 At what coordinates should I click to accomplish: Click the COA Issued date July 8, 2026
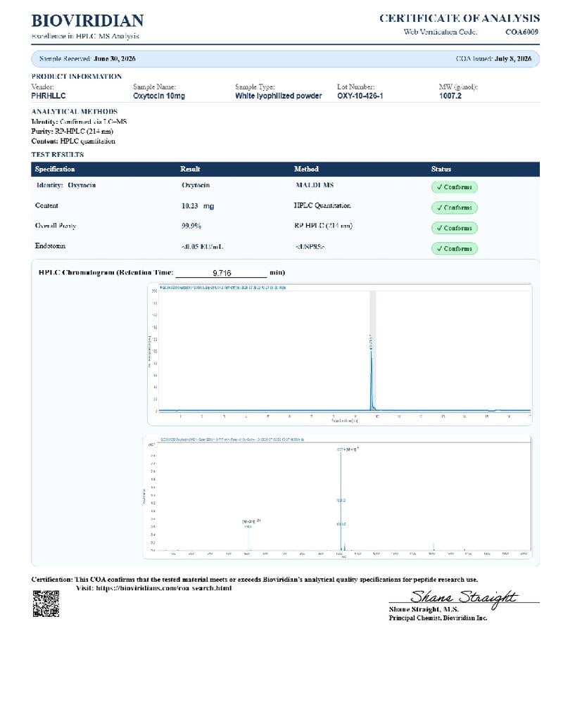[x=513, y=58]
